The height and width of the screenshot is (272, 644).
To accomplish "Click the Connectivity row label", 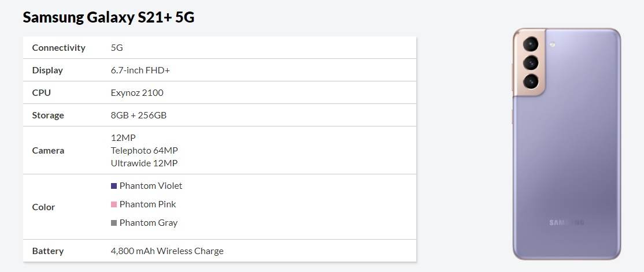I will coord(58,48).
